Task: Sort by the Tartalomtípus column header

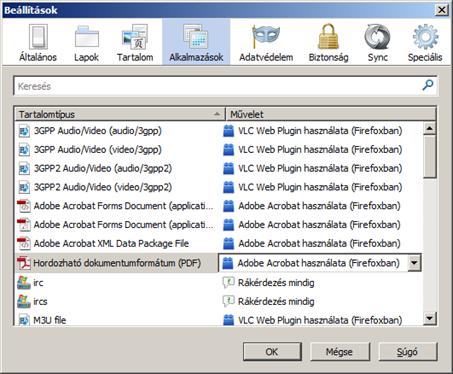Action: click(x=120, y=114)
